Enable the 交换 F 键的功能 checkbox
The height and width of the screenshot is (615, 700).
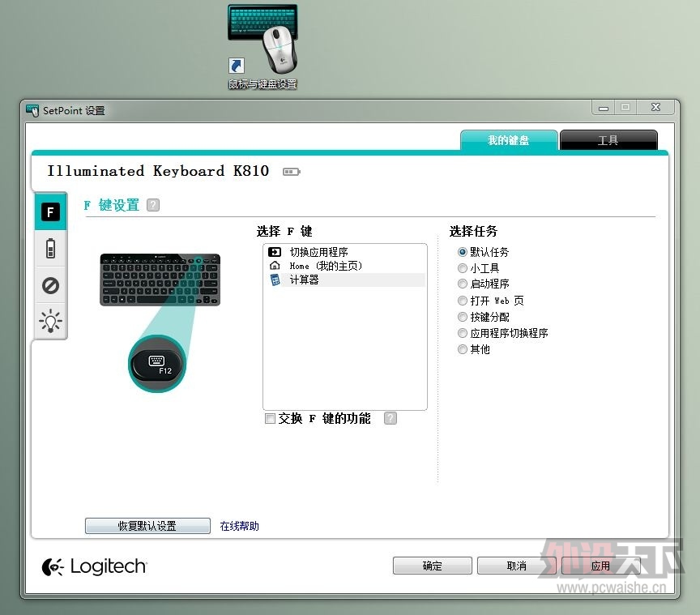coord(270,418)
